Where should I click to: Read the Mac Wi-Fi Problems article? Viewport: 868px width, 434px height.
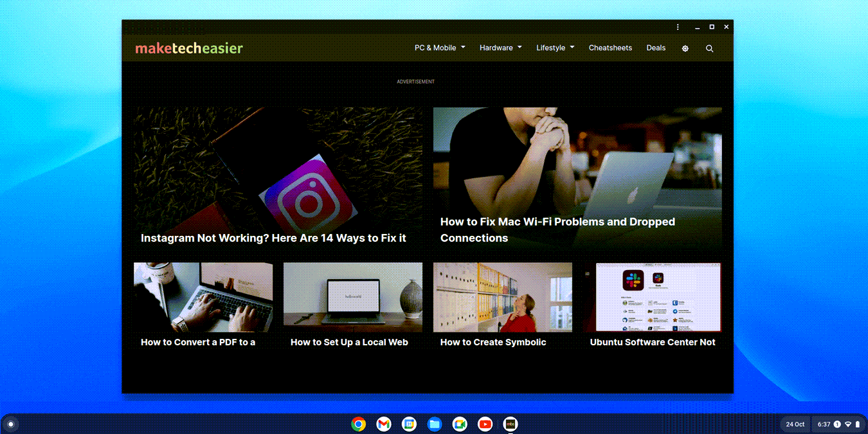tap(557, 229)
